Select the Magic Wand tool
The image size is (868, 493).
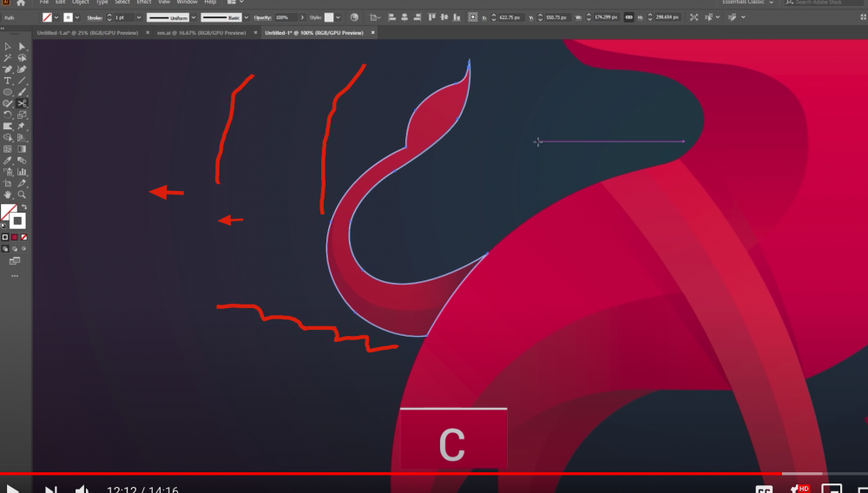(8, 58)
